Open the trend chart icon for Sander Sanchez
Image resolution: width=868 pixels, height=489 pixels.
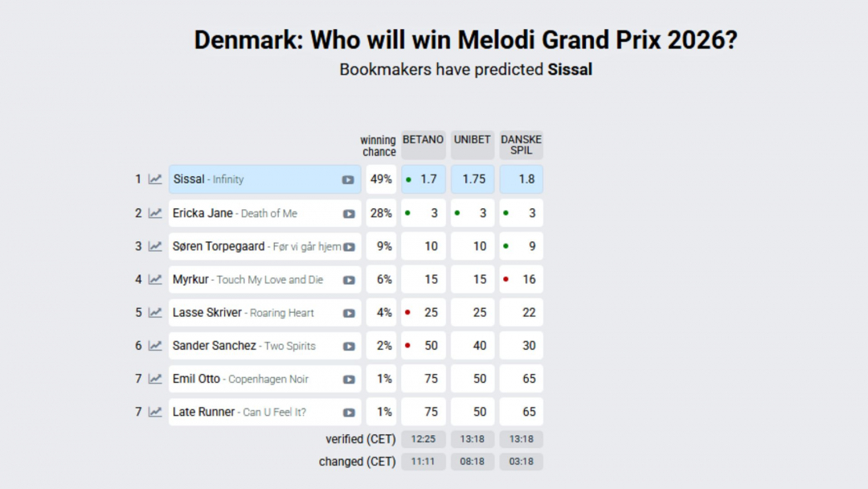click(x=155, y=346)
